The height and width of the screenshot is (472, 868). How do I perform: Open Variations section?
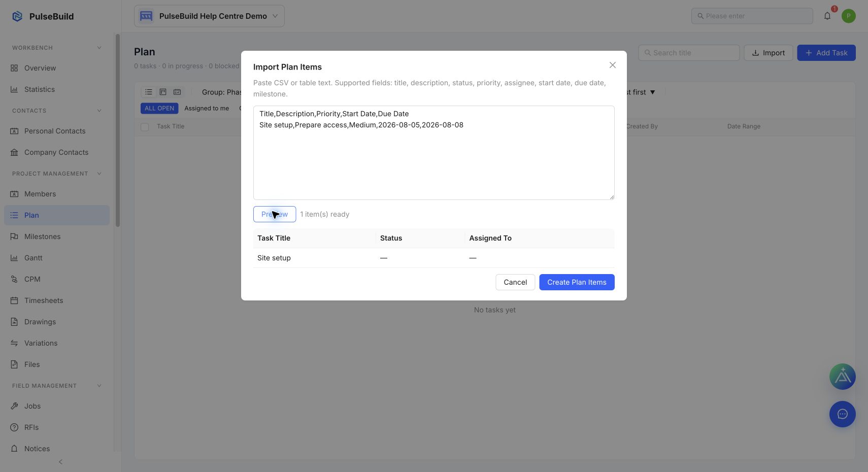coord(57,343)
